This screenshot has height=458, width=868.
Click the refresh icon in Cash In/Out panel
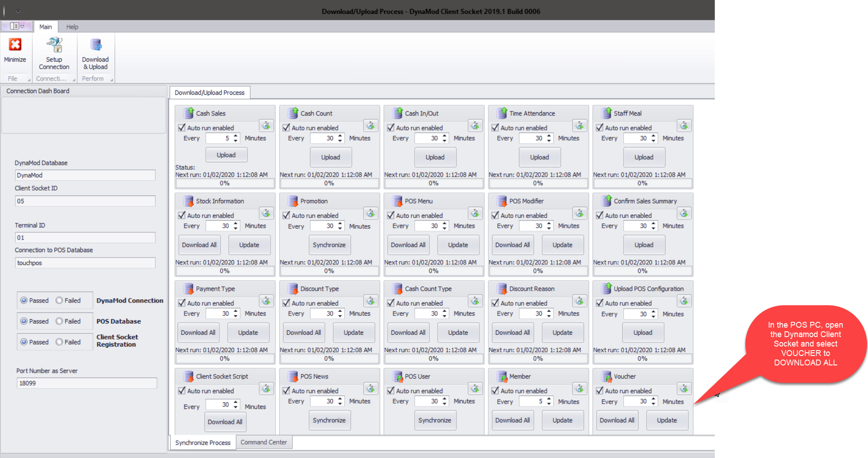pyautogui.click(x=475, y=126)
